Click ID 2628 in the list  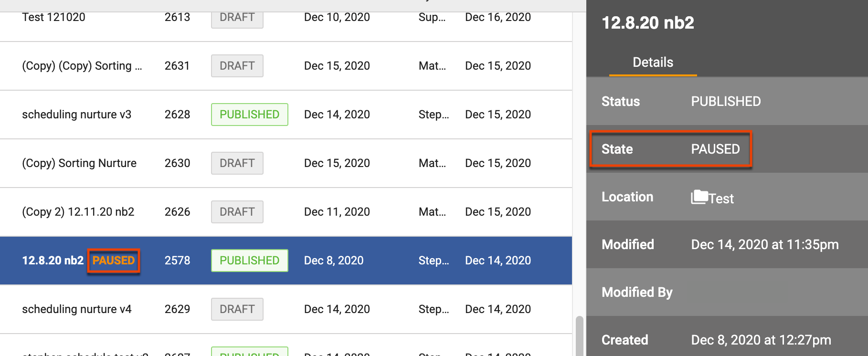point(177,115)
